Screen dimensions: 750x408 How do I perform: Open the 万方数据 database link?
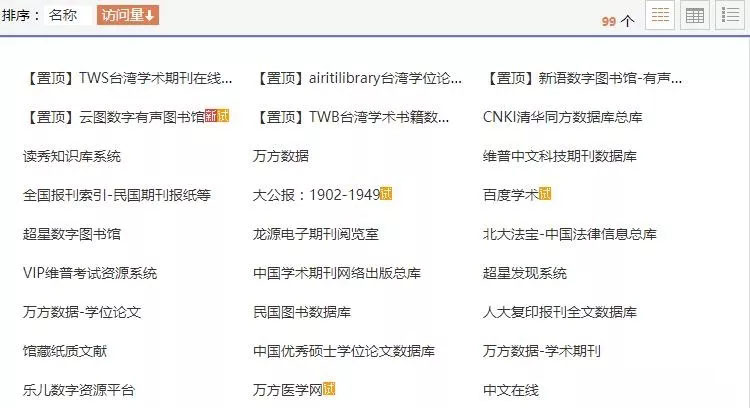(281, 156)
